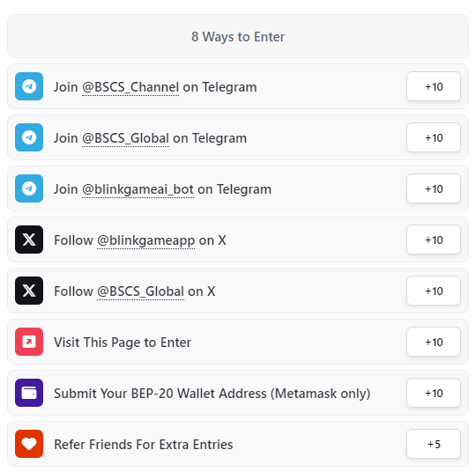Viewport: 476px width, 472px height.
Task: Open the @blinkgameapp X profile link
Action: [145, 240]
